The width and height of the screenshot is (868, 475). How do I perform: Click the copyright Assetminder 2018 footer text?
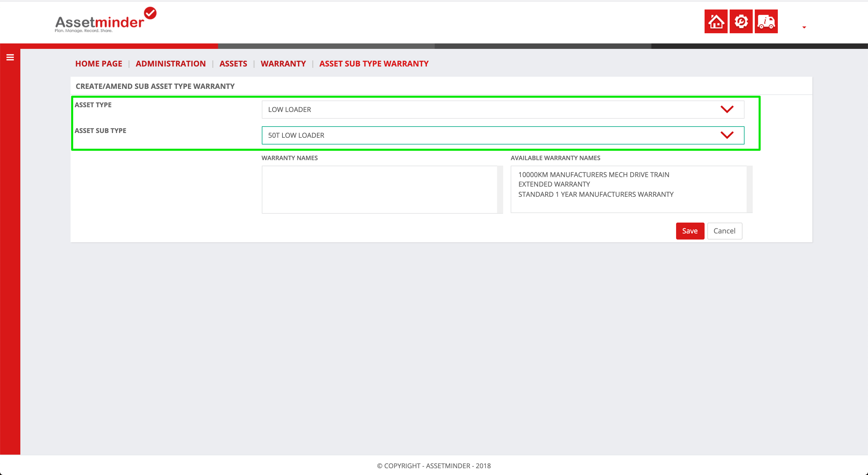tap(434, 466)
